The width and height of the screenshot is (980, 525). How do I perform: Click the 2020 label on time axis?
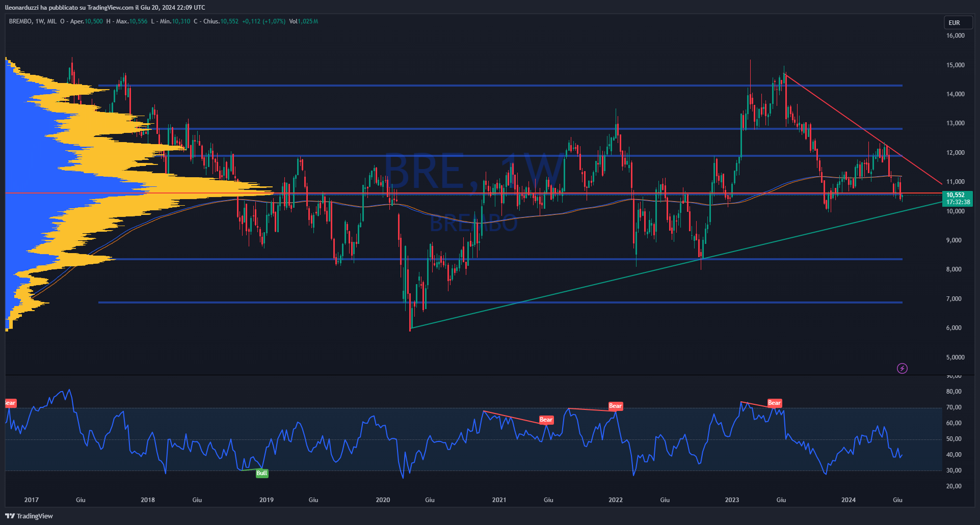pyautogui.click(x=383, y=500)
